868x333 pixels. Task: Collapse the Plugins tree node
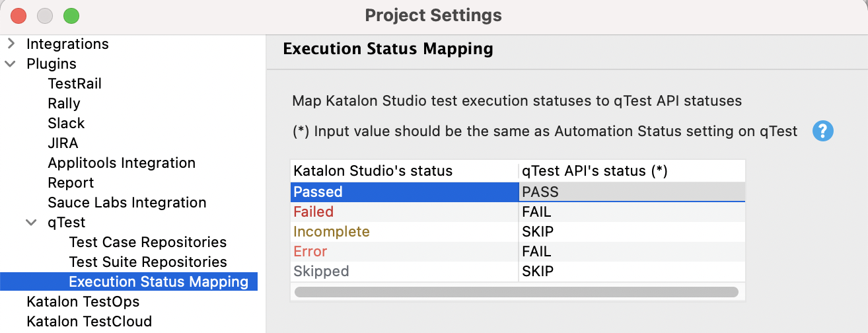(11, 64)
